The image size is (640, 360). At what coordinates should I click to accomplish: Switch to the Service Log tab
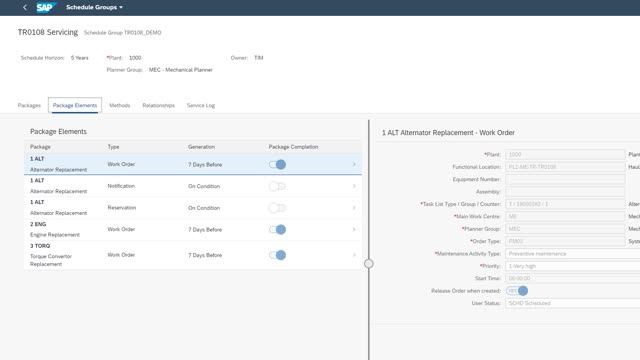coord(201,105)
